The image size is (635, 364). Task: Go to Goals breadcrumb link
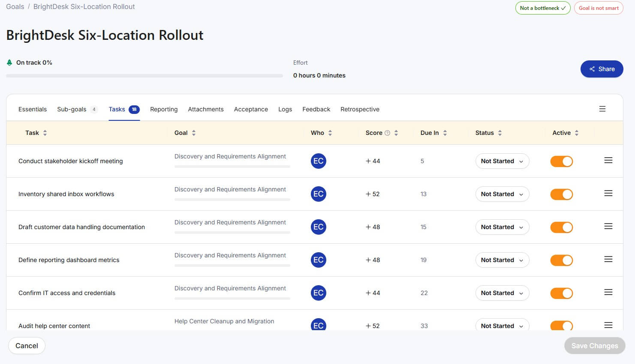(15, 6)
